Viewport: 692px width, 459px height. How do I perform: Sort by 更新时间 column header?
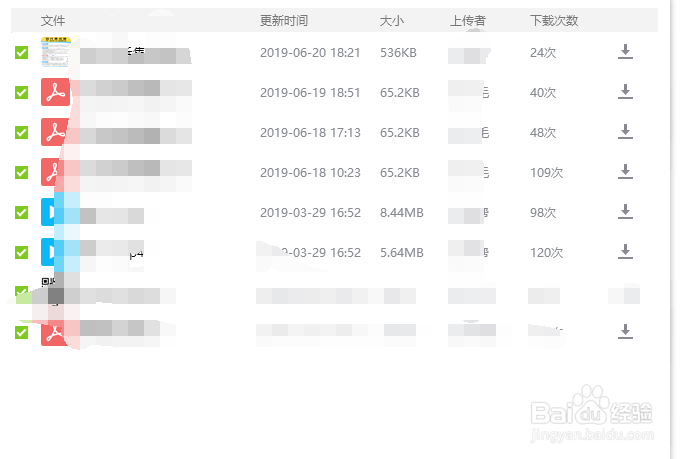click(284, 21)
